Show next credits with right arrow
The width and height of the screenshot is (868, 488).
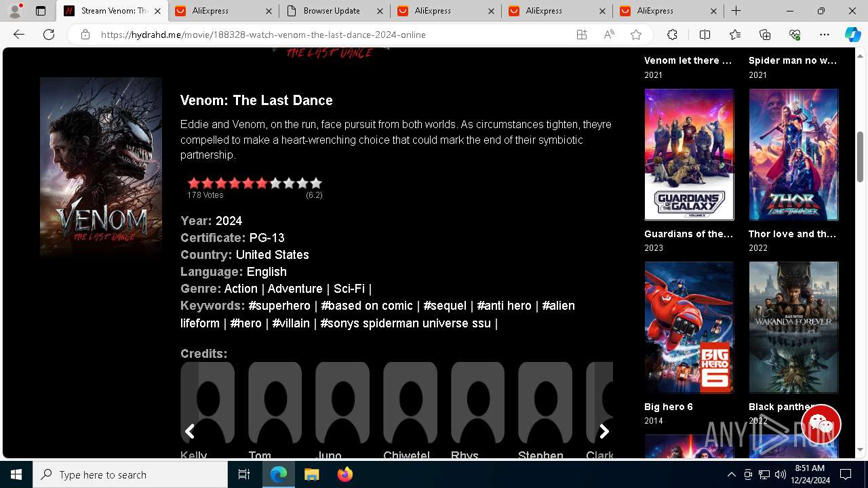604,431
